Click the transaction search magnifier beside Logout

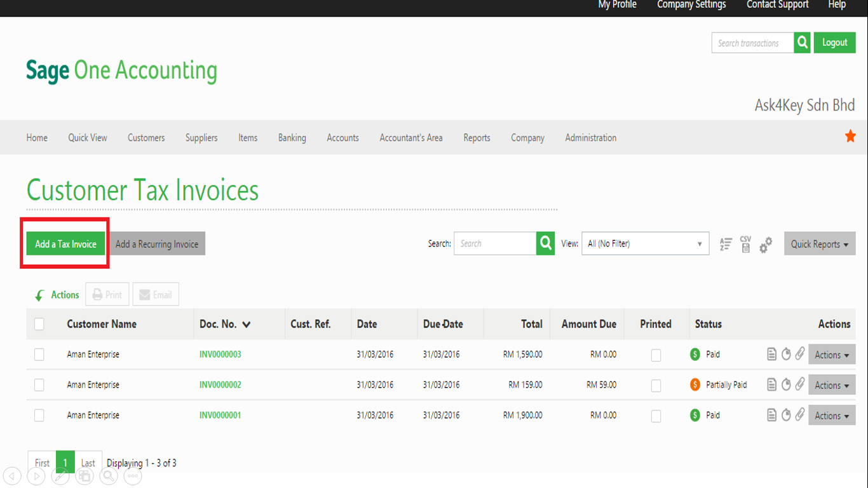(802, 43)
